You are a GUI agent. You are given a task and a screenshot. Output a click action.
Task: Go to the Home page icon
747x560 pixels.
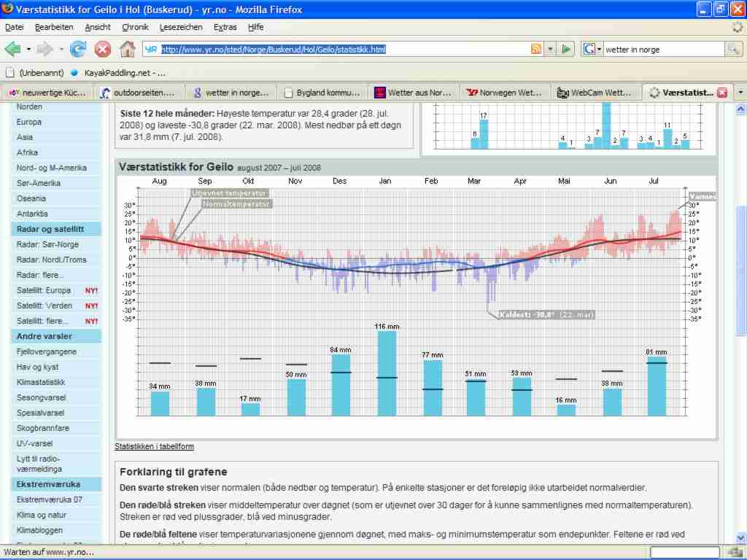127,49
